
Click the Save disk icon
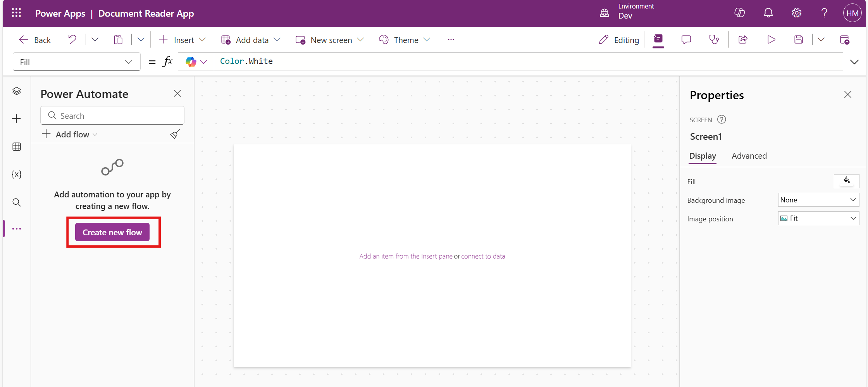point(798,39)
